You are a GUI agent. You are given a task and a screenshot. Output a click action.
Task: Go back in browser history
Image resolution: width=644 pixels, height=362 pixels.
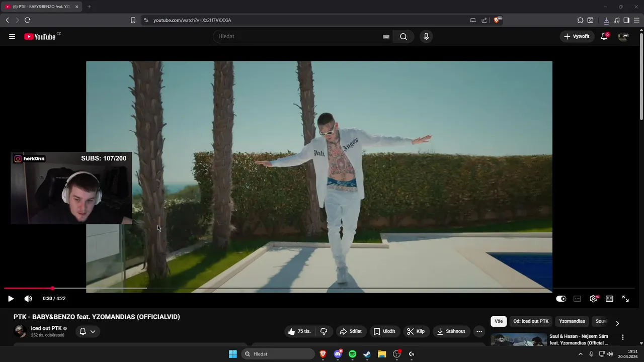[7, 20]
